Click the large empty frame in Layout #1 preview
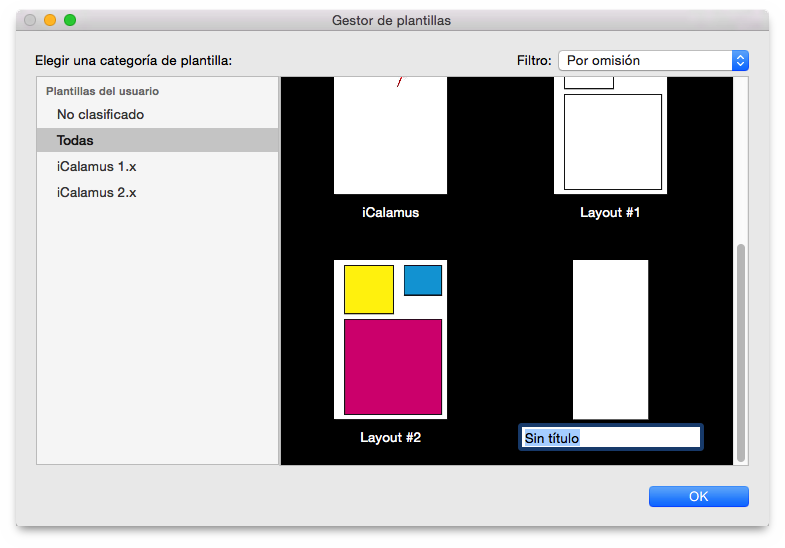This screenshot has width=785, height=548. point(613,141)
